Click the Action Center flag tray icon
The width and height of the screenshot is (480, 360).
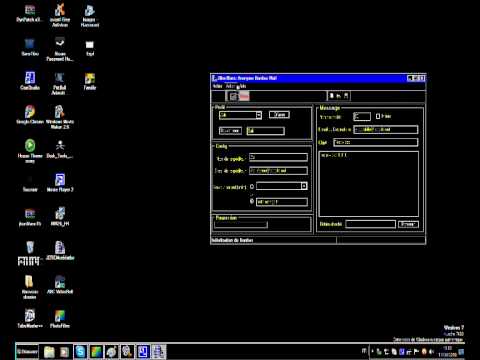[416, 352]
